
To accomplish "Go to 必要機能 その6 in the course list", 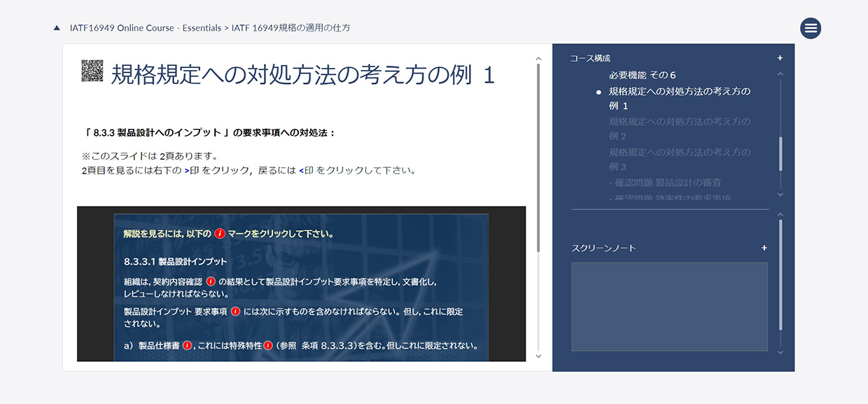I will pos(642,75).
